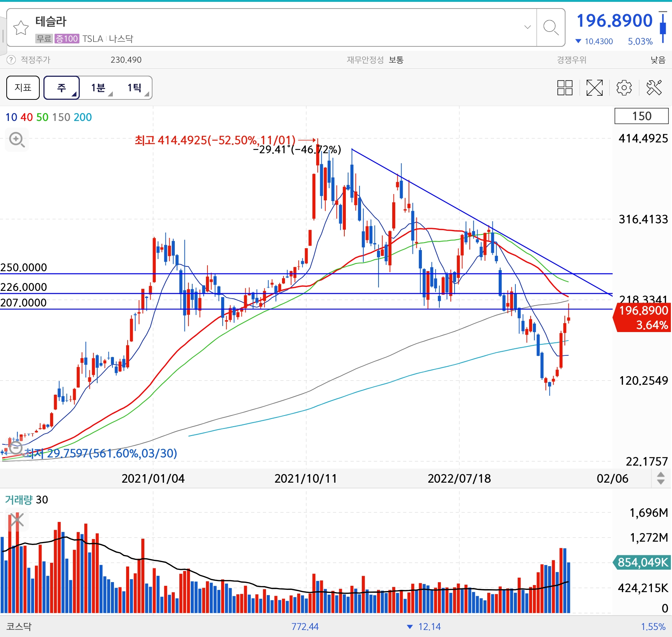Click the -29.41° trendline angle label
The width and height of the screenshot is (672, 637).
coord(297,150)
